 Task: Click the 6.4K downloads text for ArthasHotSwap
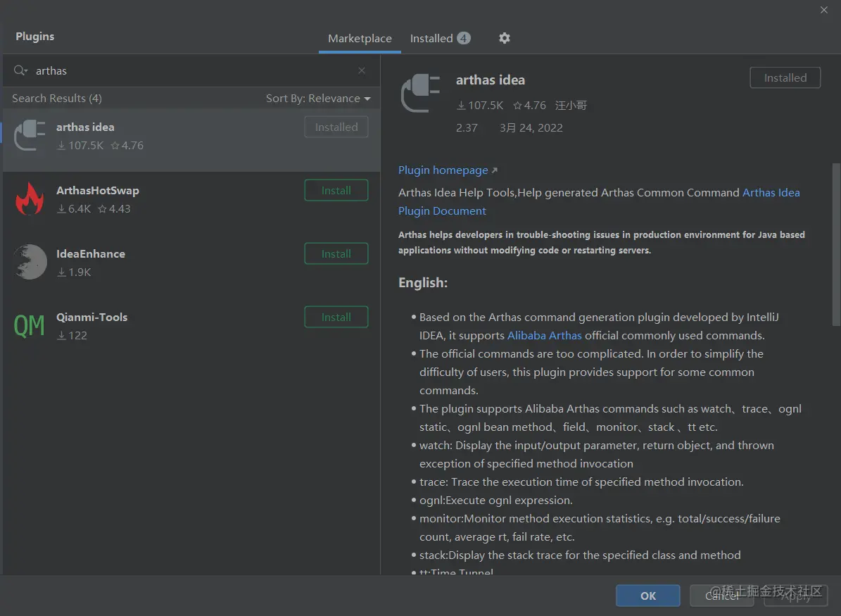tap(80, 208)
